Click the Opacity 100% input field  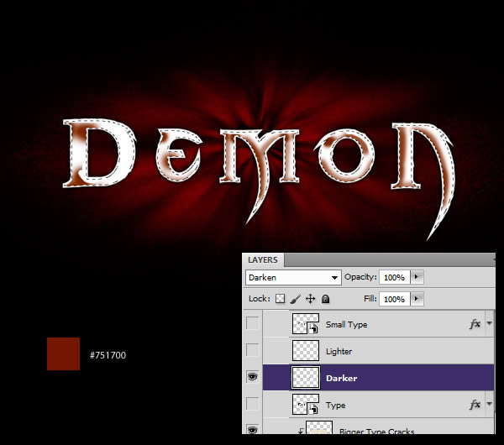pos(395,277)
